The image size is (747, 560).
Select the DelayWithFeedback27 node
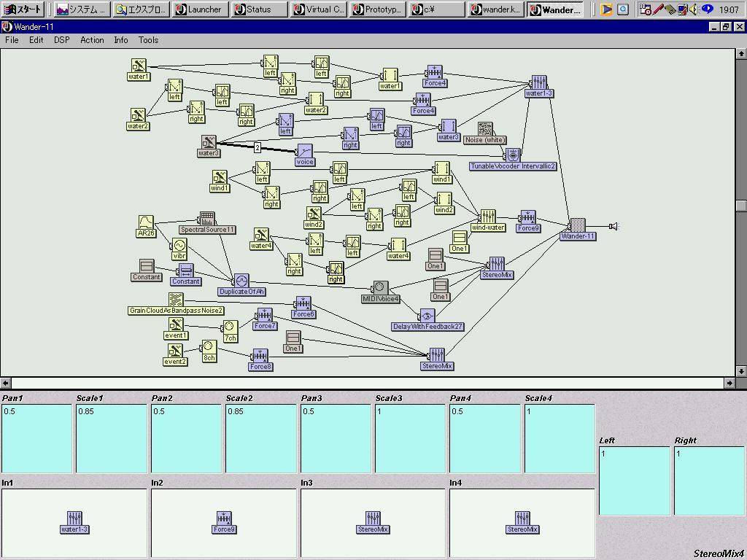427,320
